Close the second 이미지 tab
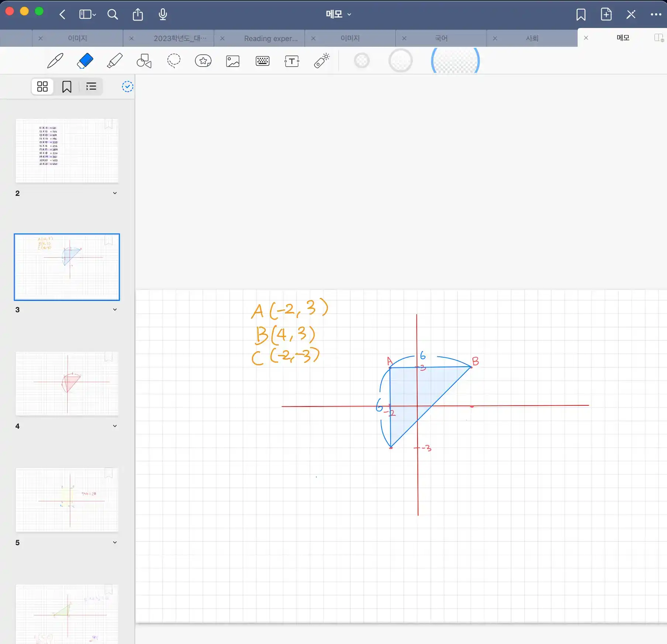667x644 pixels. coord(313,38)
